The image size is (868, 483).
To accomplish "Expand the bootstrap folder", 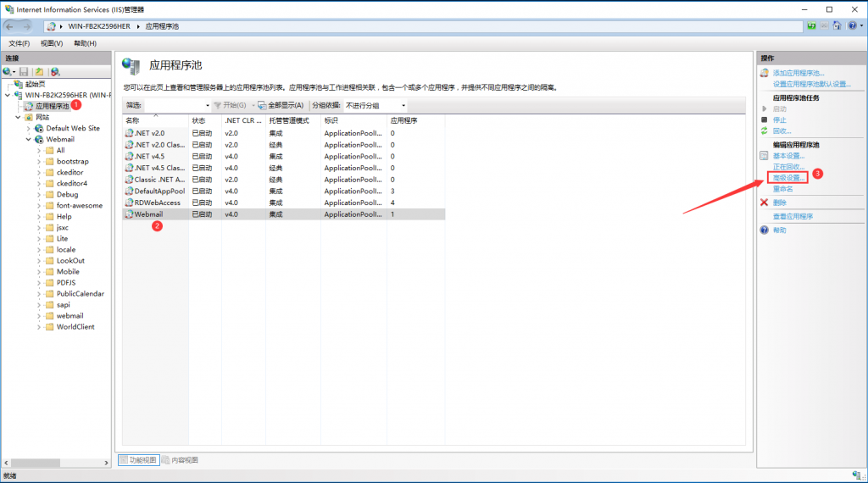I will tap(39, 162).
